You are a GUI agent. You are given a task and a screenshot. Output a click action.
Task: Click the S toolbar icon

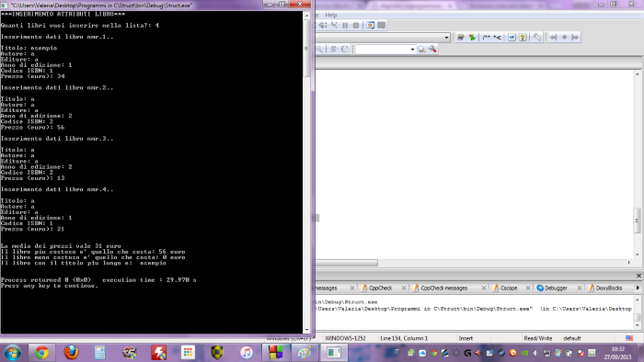(x=333, y=50)
